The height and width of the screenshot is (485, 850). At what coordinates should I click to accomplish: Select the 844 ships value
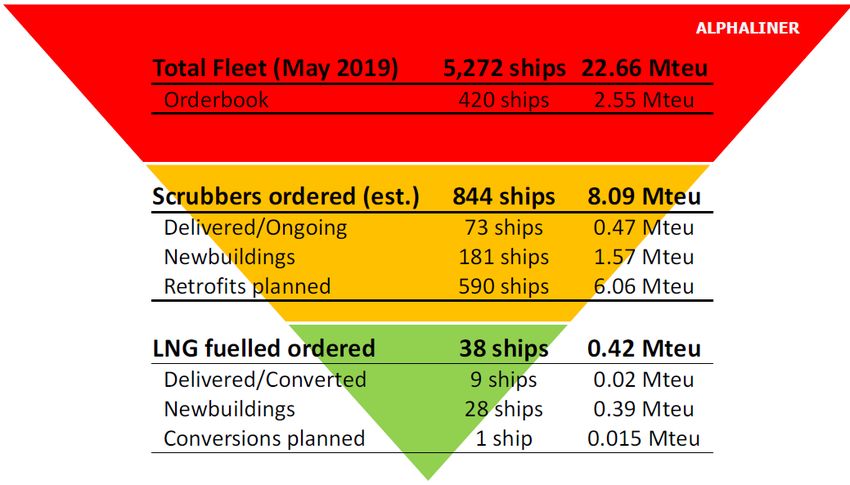504,197
